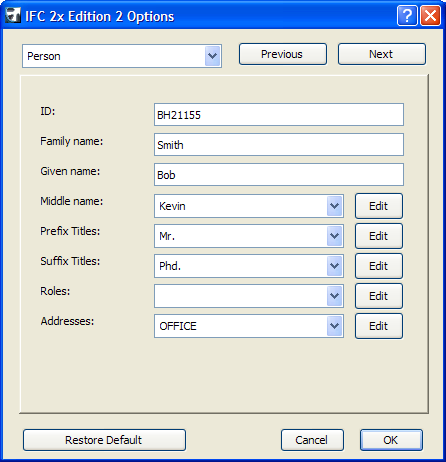Open the Addresses dropdown showing OFFICE
The width and height of the screenshot is (446, 462).
coord(249,326)
